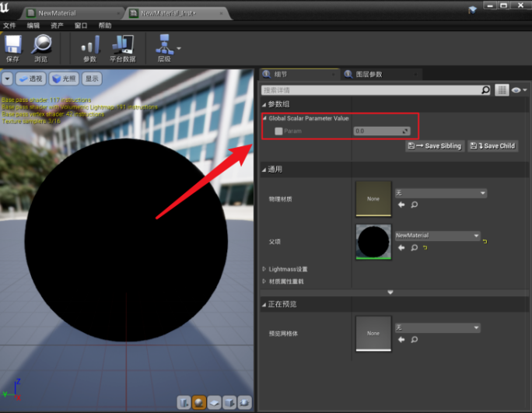Click the Lit (光照) view mode button
The image size is (532, 413).
click(x=64, y=79)
